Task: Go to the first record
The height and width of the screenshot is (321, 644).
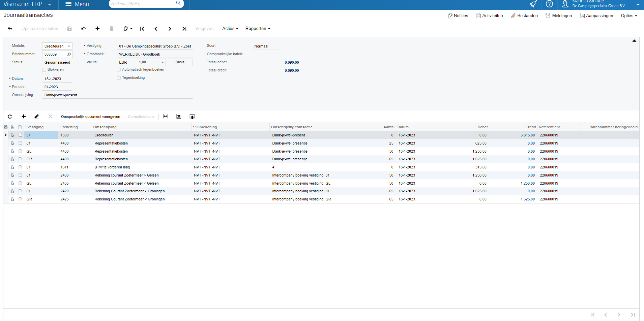Action: (142, 29)
